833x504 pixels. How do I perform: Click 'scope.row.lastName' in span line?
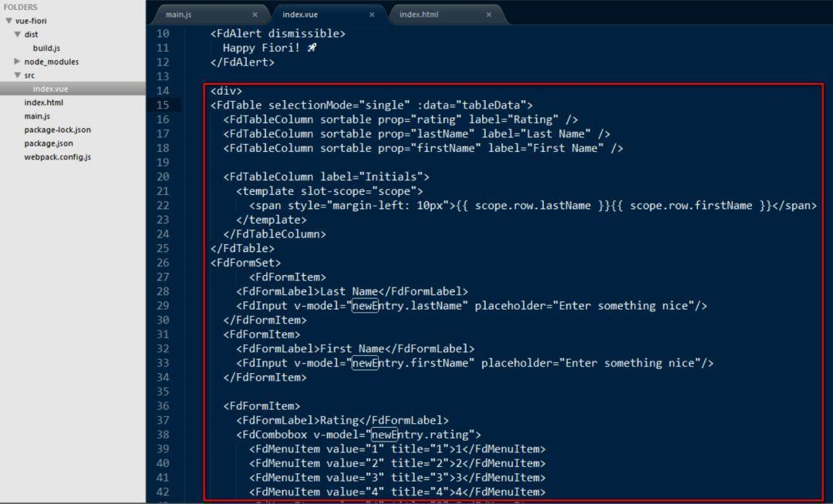click(x=533, y=205)
